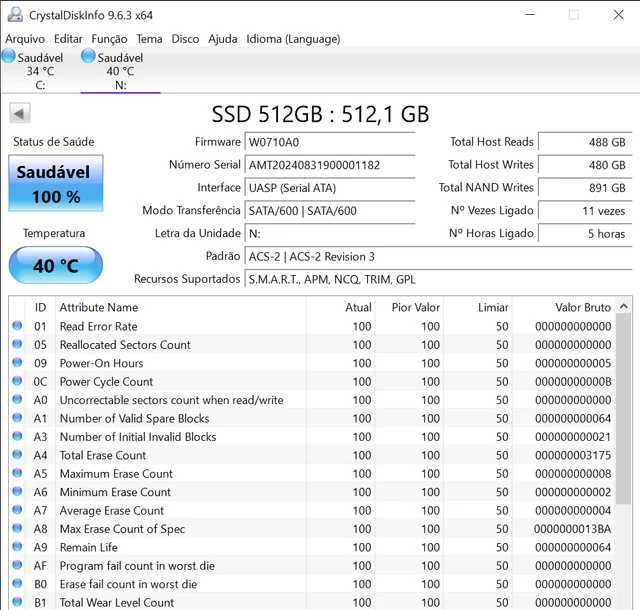Click the Attribute Name column header

(99, 307)
